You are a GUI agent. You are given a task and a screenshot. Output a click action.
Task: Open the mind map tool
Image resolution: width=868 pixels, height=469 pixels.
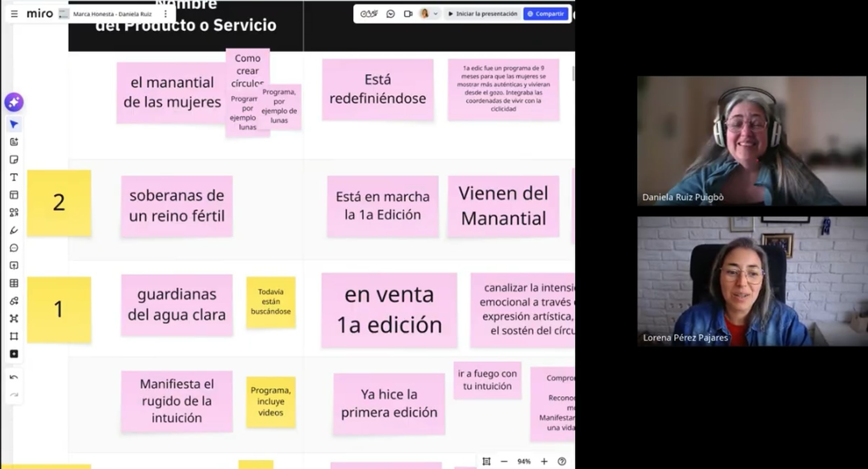14,318
